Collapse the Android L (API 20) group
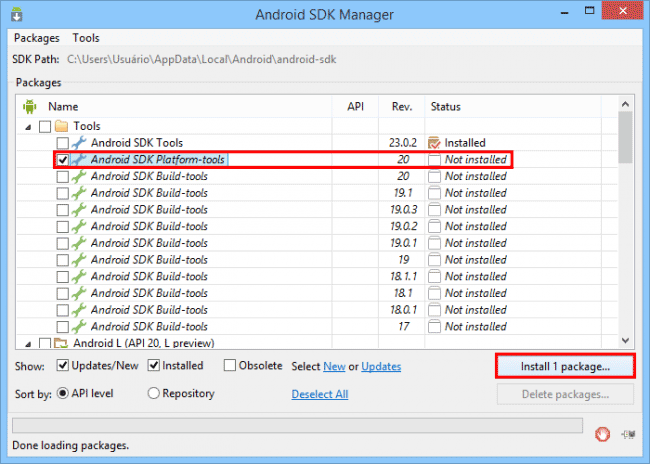This screenshot has height=464, width=650. (28, 344)
